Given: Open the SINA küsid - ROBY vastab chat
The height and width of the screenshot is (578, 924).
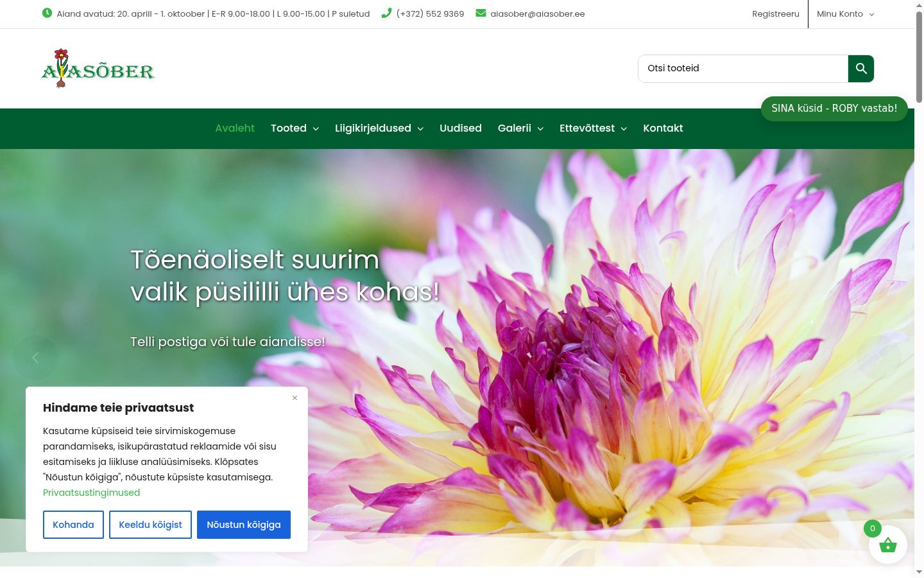Looking at the screenshot, I should [x=834, y=109].
